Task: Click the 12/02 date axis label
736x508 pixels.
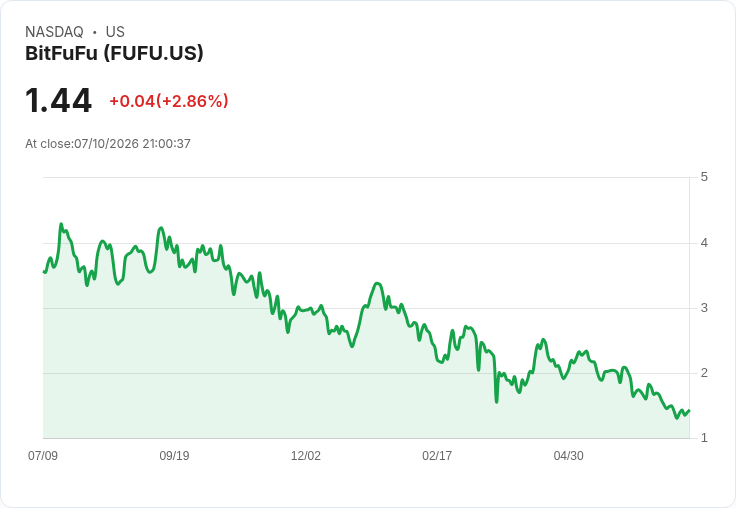Action: click(x=306, y=455)
